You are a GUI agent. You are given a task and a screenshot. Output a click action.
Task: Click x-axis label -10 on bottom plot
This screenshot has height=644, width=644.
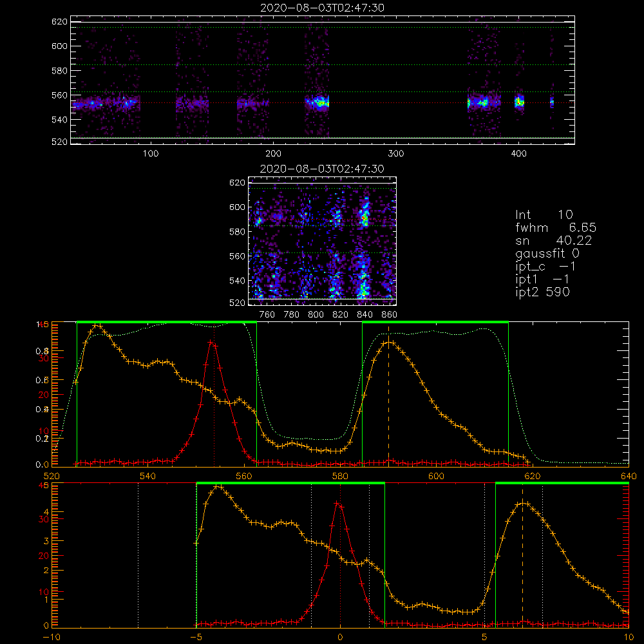tap(52, 637)
